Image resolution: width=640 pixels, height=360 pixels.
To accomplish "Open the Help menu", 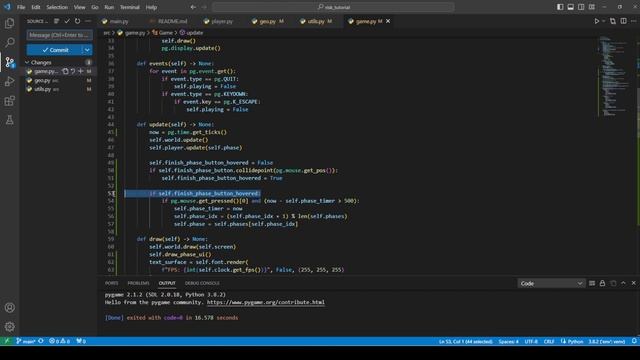I will click(x=151, y=7).
